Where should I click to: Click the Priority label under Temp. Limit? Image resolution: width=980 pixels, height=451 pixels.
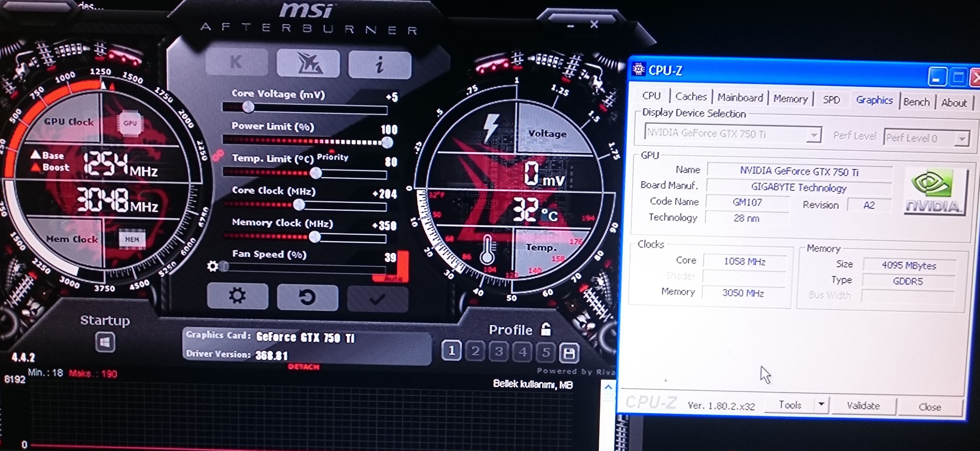(x=332, y=157)
